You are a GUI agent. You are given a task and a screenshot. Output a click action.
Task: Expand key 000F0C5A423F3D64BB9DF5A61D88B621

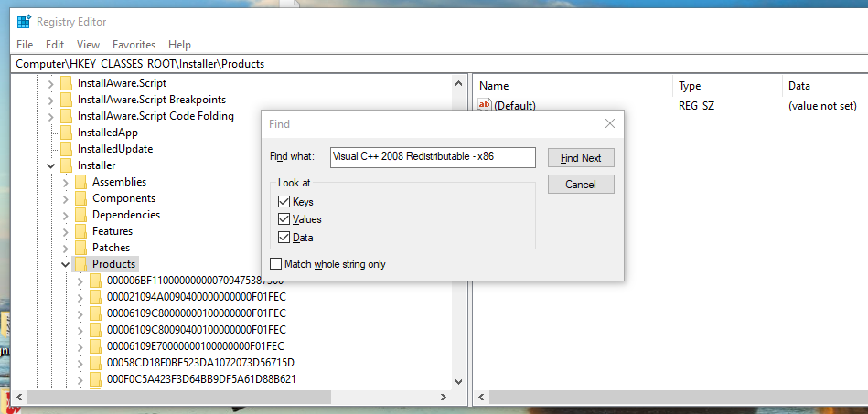click(80, 380)
